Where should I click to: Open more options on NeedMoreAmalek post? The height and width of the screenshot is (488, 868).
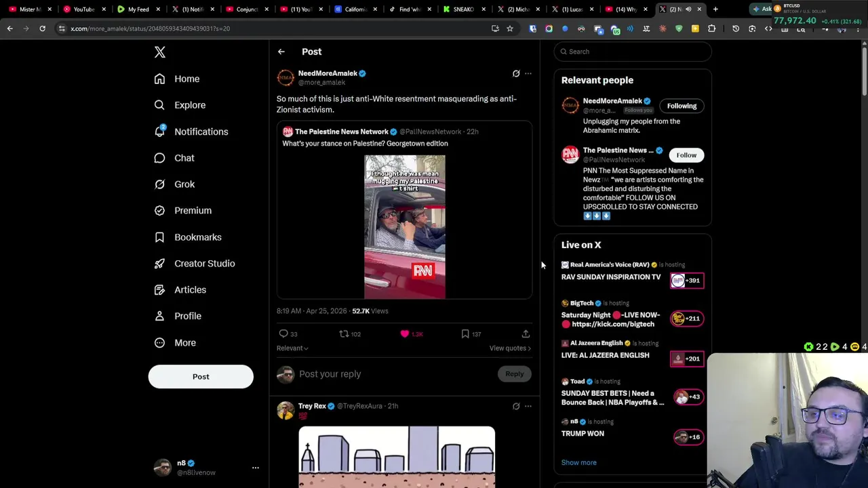(528, 73)
